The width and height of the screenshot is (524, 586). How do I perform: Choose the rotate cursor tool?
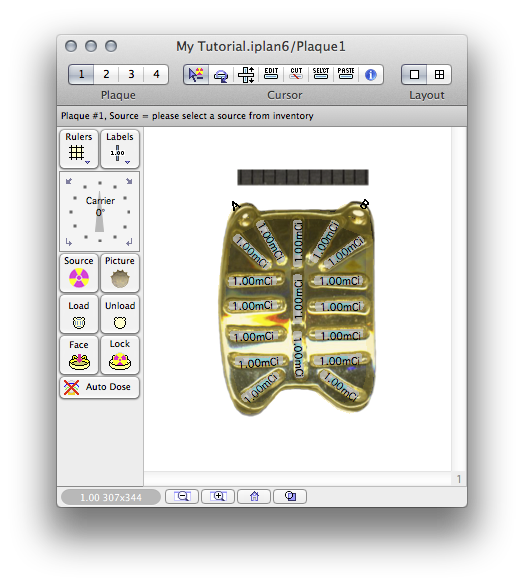(x=221, y=75)
